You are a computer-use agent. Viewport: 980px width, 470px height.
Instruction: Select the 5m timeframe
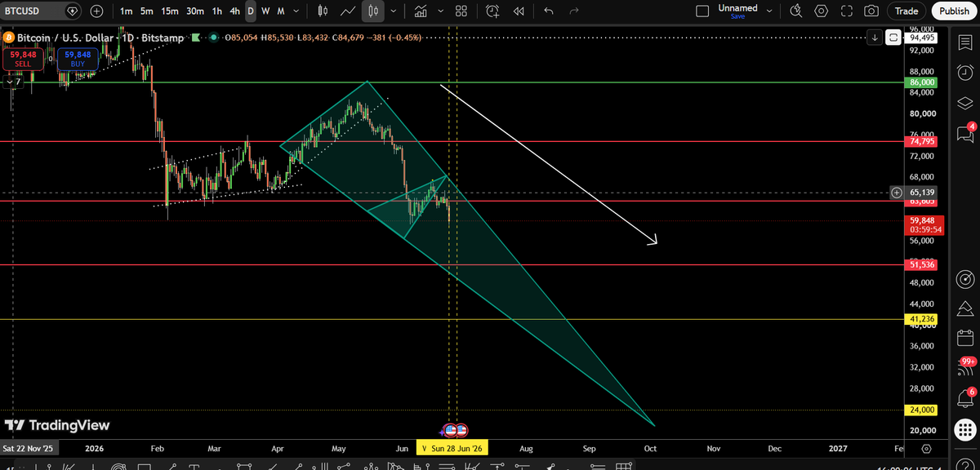[x=146, y=11]
